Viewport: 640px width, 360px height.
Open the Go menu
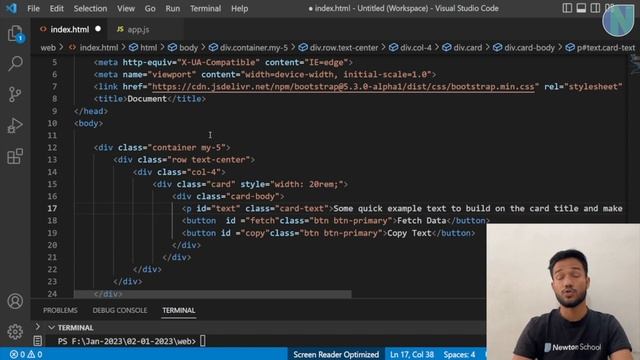pyautogui.click(x=150, y=9)
